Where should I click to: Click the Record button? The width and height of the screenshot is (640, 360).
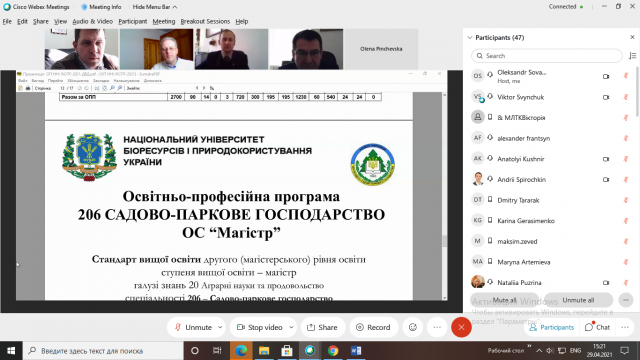point(373,327)
